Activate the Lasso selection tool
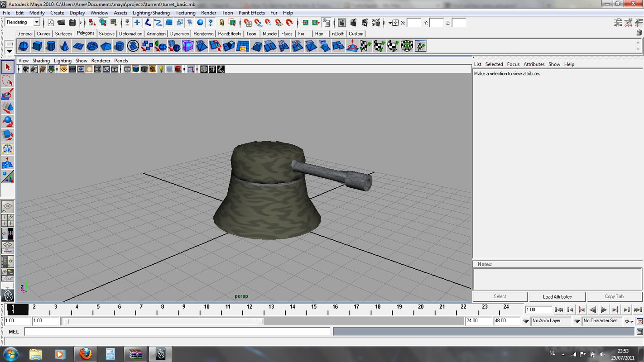This screenshot has height=362, width=644. click(7, 81)
